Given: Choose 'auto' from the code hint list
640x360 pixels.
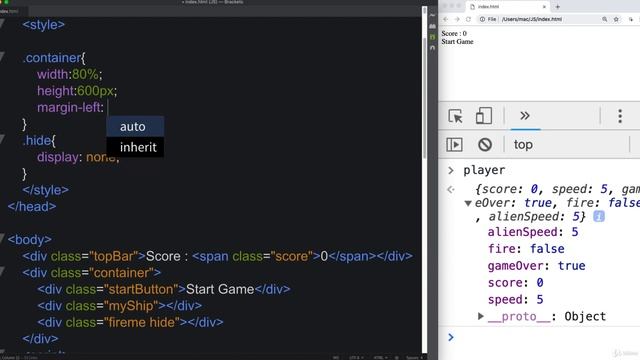Looking at the screenshot, I should click(135, 127).
